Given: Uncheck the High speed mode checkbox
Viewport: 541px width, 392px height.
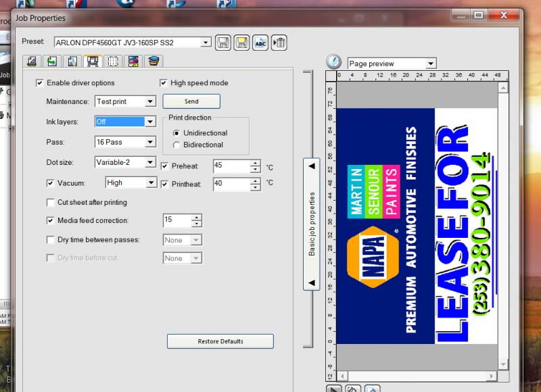Looking at the screenshot, I should click(163, 83).
